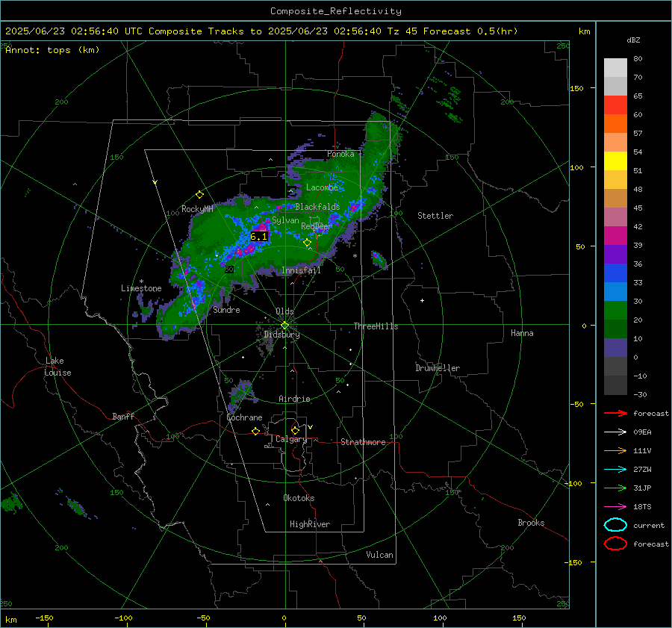Click the green 31JP arrow in legend
The image size is (672, 628).
(x=615, y=488)
